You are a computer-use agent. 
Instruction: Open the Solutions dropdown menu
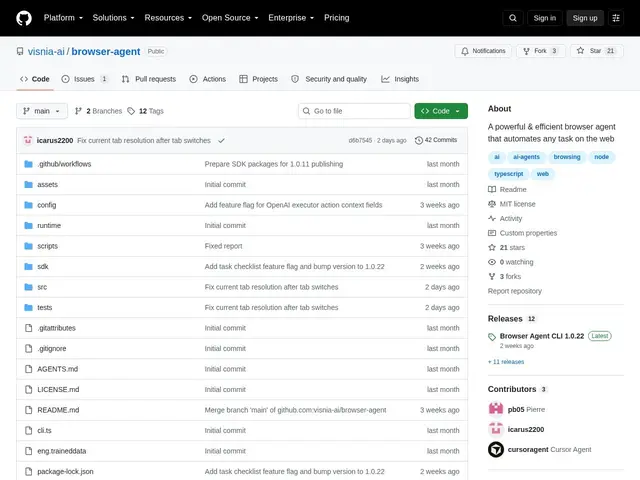[113, 18]
